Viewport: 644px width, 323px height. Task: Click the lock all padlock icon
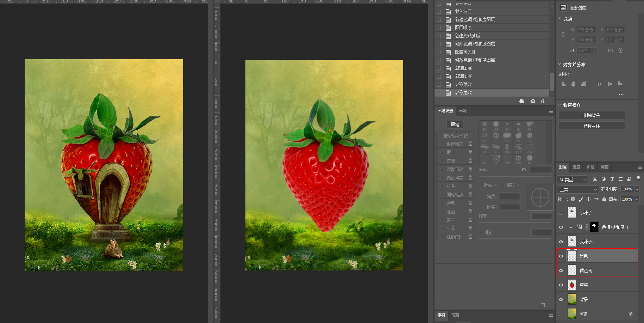click(x=604, y=199)
